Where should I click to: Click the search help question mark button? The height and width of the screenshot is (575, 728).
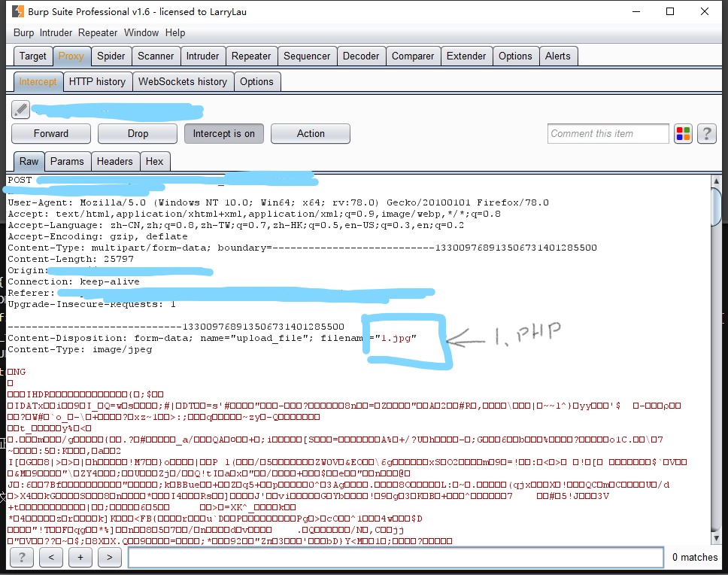coord(21,557)
